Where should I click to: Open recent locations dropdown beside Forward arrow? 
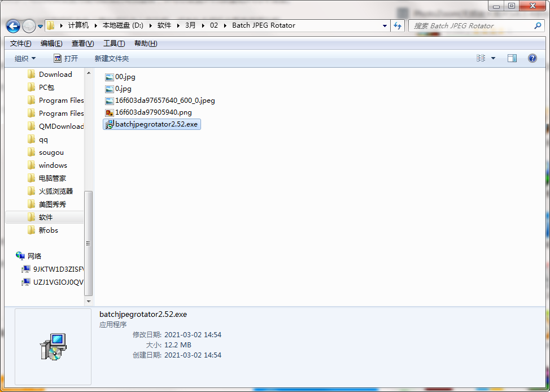[40, 27]
